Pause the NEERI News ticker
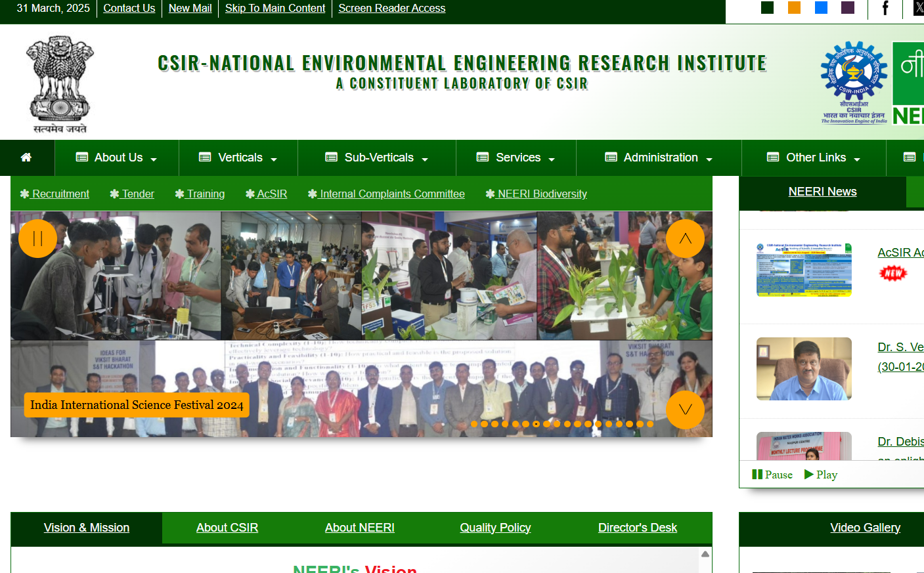This screenshot has height=573, width=924. tap(772, 475)
